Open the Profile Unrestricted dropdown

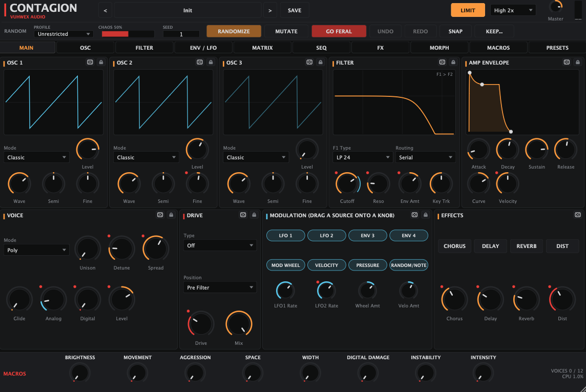64,34
